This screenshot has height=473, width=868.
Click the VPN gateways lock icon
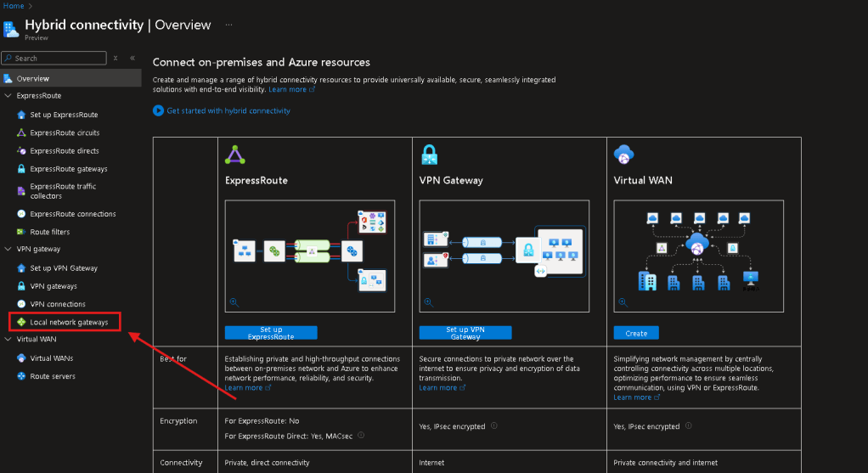click(x=21, y=286)
